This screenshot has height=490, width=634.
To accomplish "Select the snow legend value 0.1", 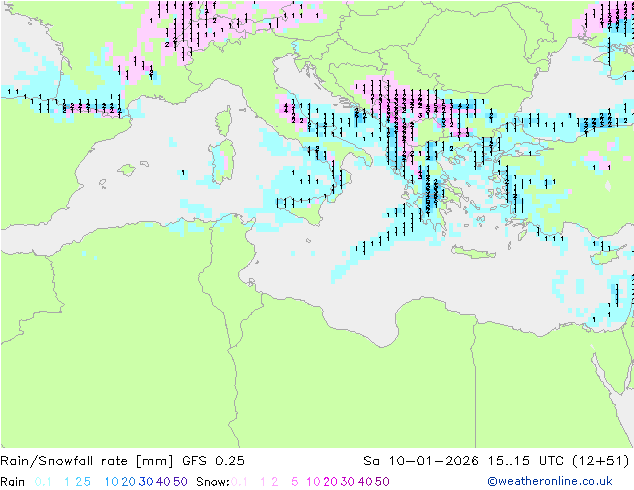I will [x=239, y=482].
